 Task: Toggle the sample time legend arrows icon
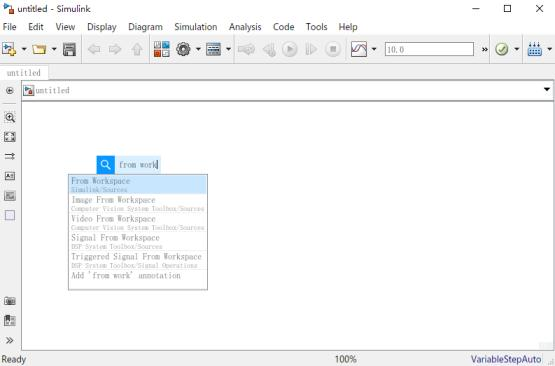point(10,156)
